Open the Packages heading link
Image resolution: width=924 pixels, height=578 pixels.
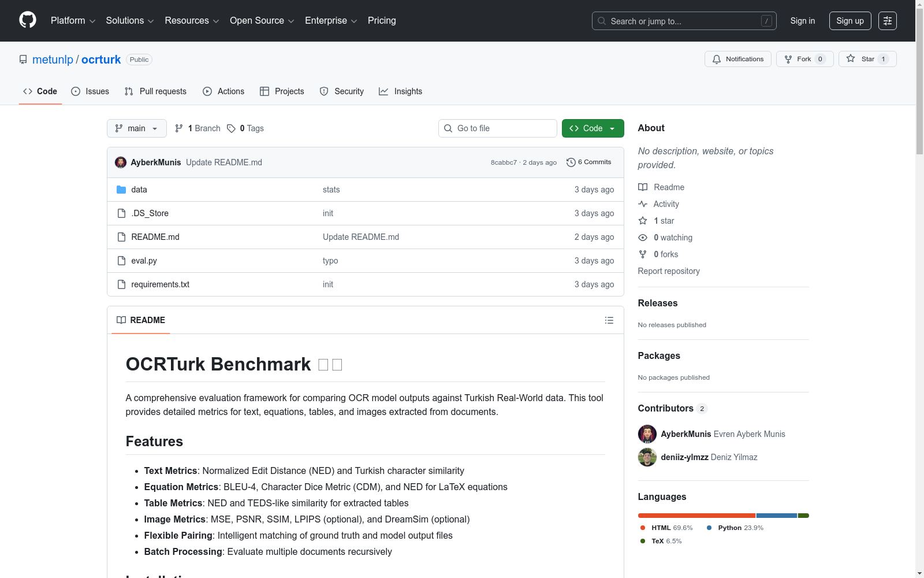point(659,355)
